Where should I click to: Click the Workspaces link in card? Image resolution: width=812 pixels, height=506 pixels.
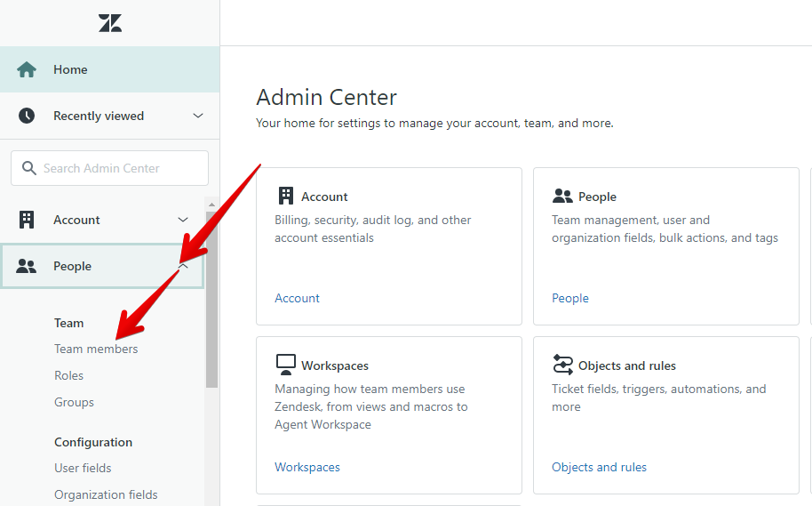307,467
